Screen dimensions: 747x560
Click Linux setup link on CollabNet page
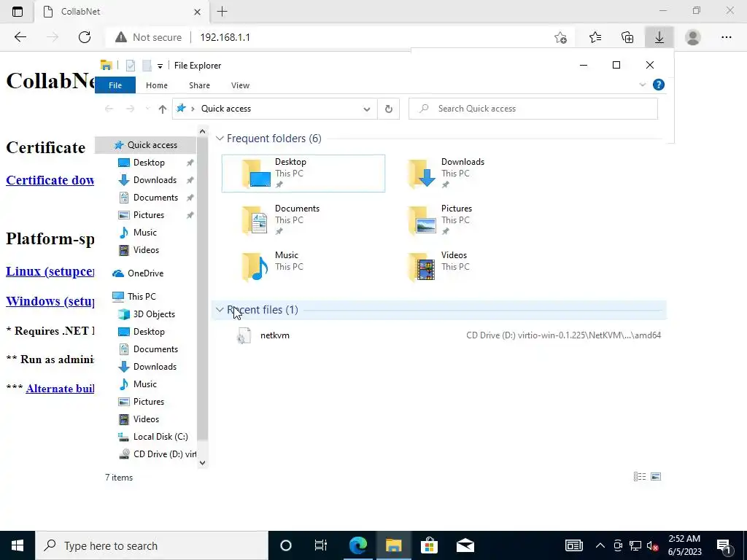pyautogui.click(x=50, y=271)
